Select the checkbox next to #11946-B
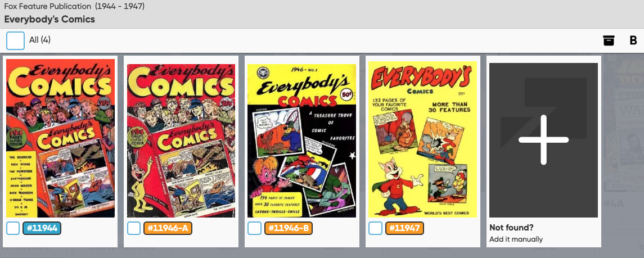This screenshot has width=644, height=258. click(254, 228)
